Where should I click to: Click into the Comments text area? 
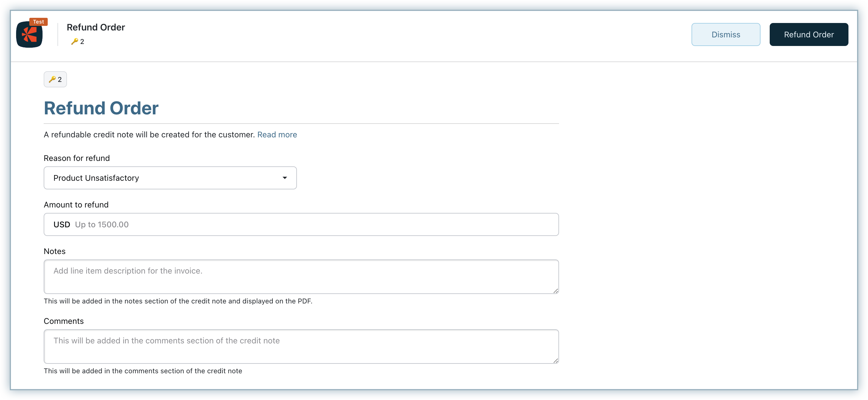point(301,347)
